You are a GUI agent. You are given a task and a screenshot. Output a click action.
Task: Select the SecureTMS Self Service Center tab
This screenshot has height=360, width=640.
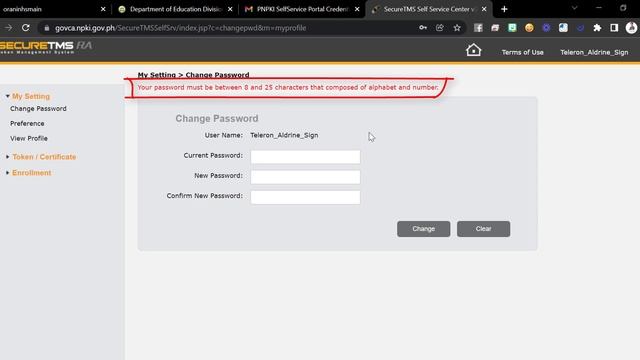click(x=429, y=9)
